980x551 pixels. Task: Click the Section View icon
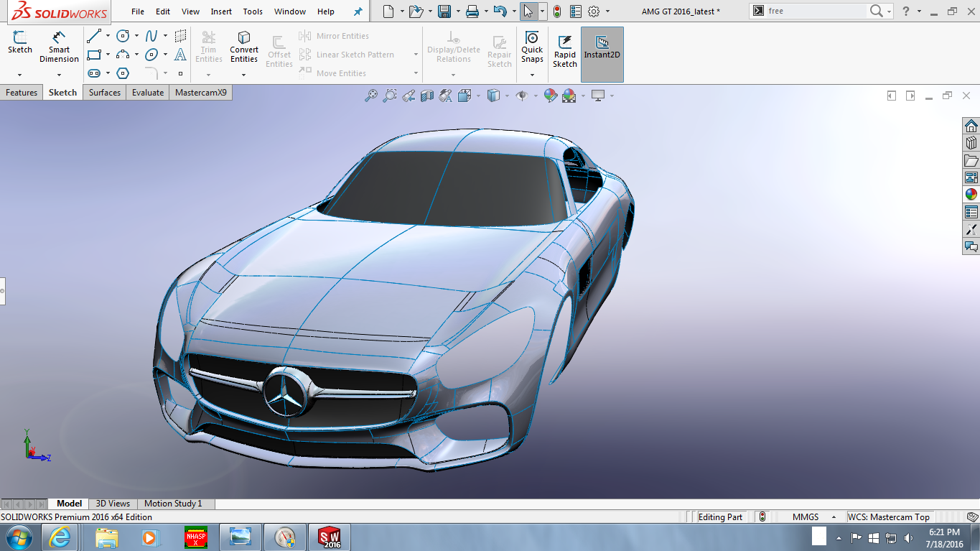[x=427, y=96]
